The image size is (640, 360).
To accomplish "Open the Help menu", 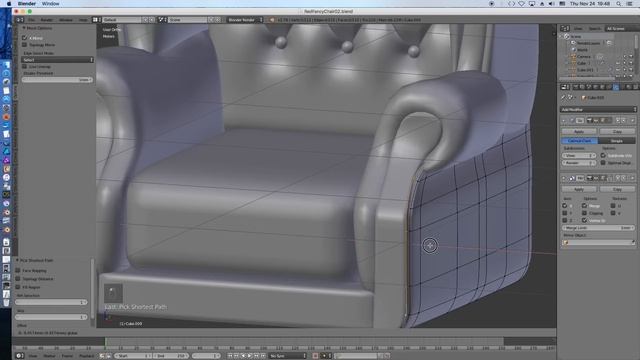I will 83,20.
